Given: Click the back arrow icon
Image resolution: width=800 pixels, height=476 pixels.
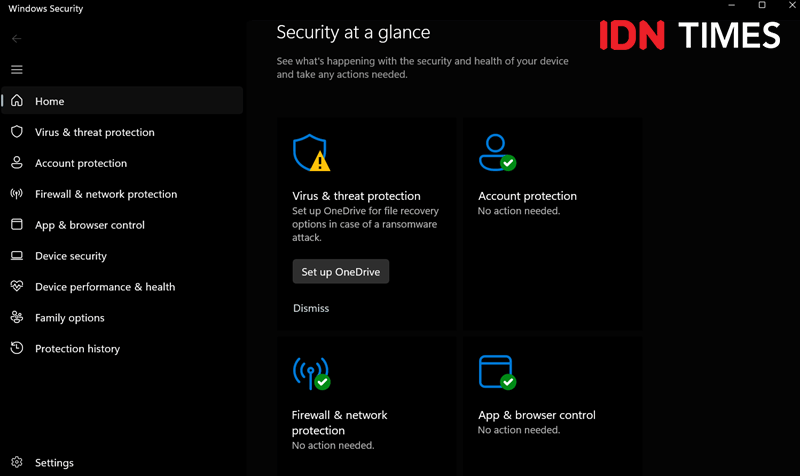Looking at the screenshot, I should coord(17,39).
